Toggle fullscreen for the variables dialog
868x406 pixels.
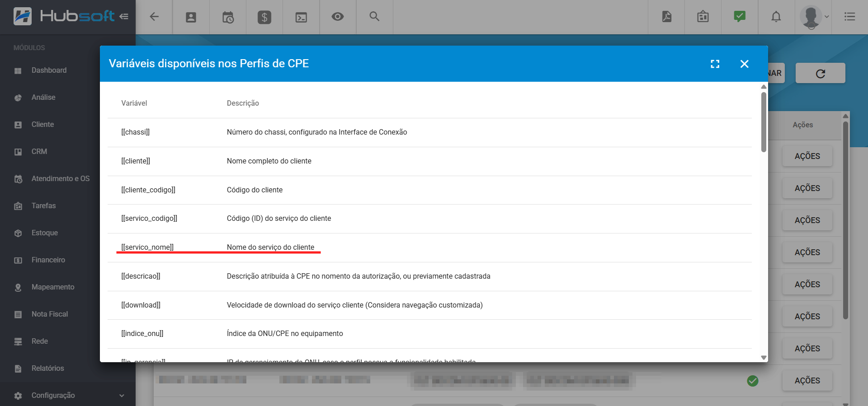(715, 64)
